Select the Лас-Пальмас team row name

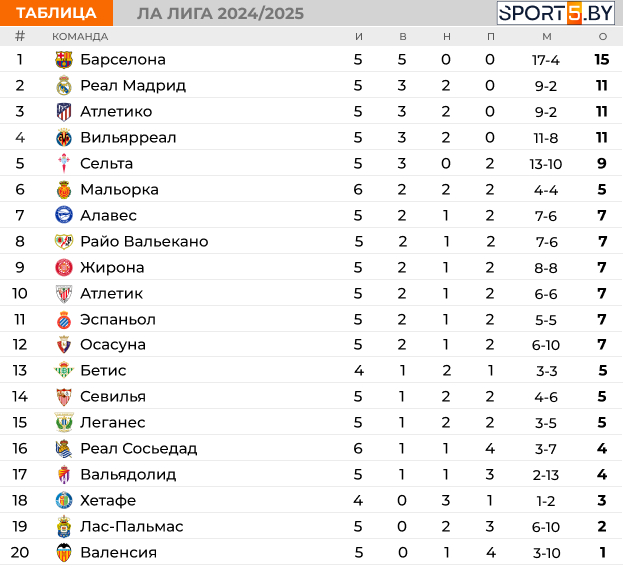point(132,527)
